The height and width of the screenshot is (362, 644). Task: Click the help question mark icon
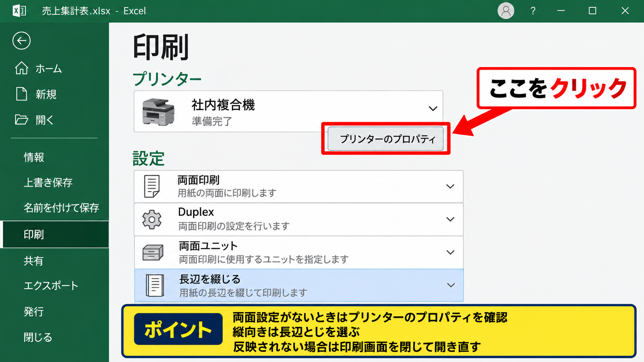click(x=533, y=11)
